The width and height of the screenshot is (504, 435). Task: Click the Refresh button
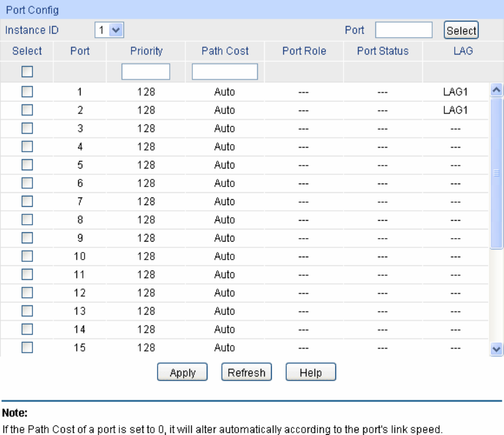pos(246,372)
